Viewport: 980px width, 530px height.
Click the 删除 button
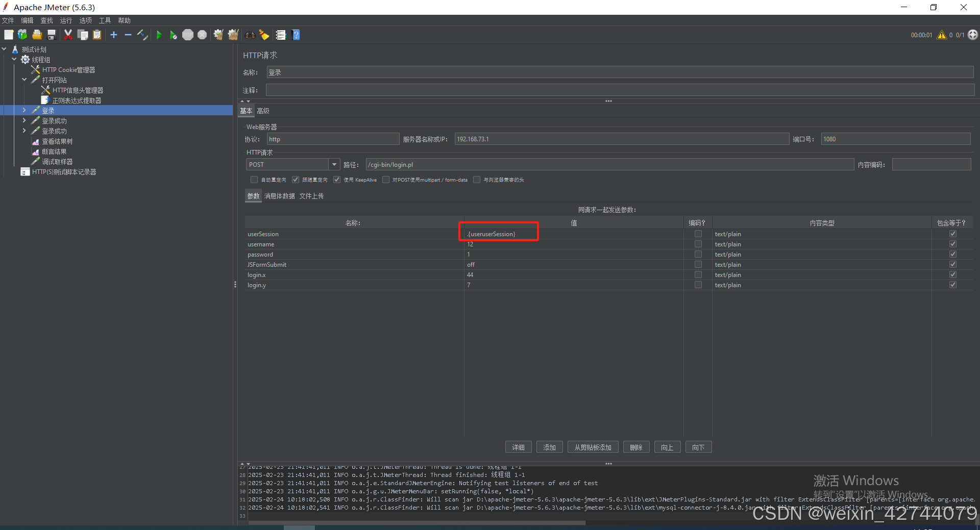(x=636, y=447)
